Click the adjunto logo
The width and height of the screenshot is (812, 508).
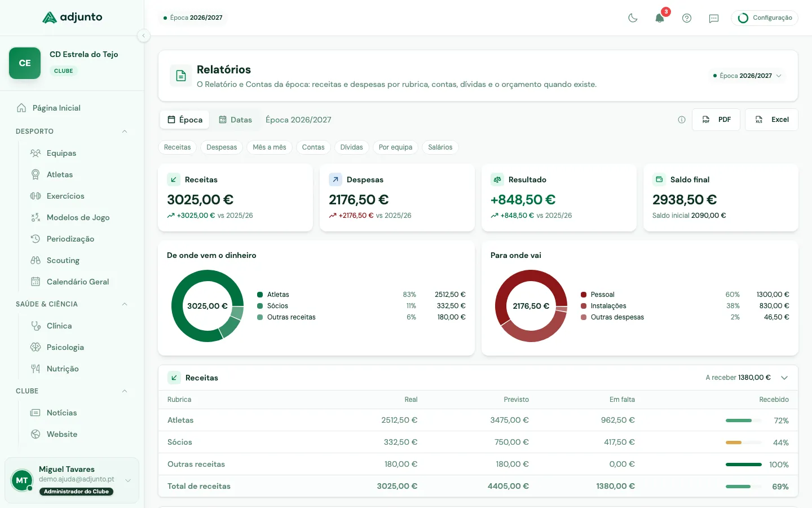tap(72, 17)
